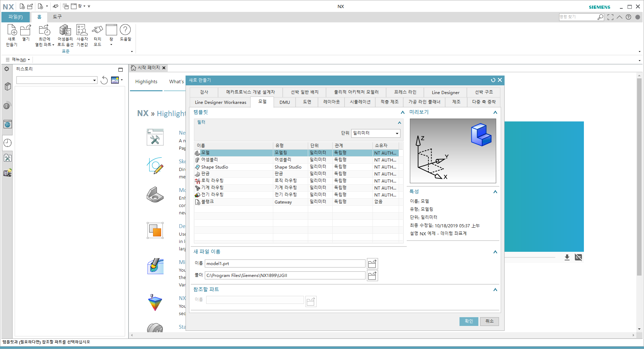Click the 취소 button

tap(490, 321)
